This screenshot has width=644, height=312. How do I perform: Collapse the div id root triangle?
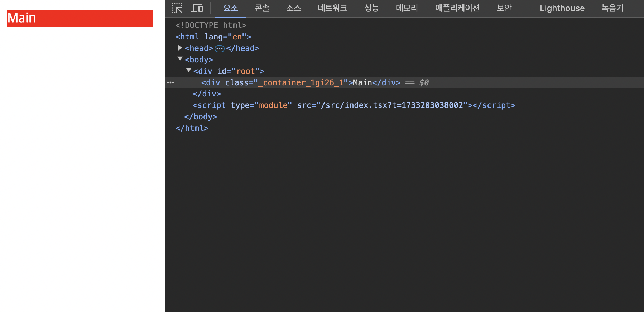point(189,70)
